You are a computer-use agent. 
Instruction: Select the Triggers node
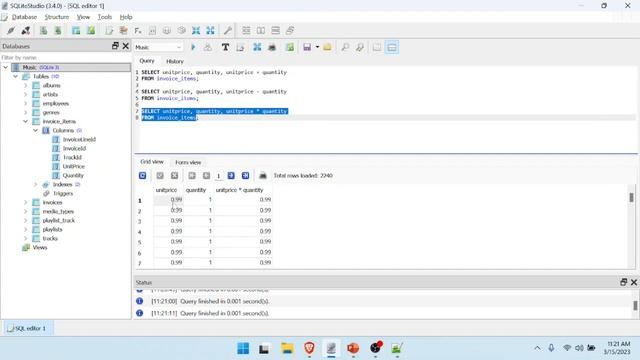tap(63, 193)
